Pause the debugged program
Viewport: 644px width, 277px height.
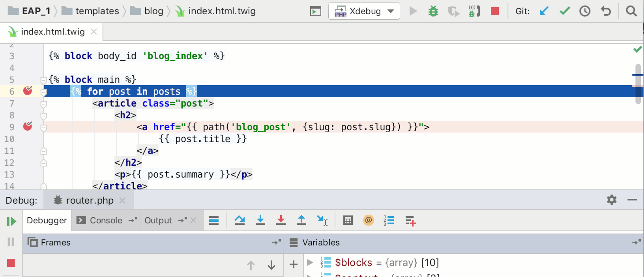point(11,242)
